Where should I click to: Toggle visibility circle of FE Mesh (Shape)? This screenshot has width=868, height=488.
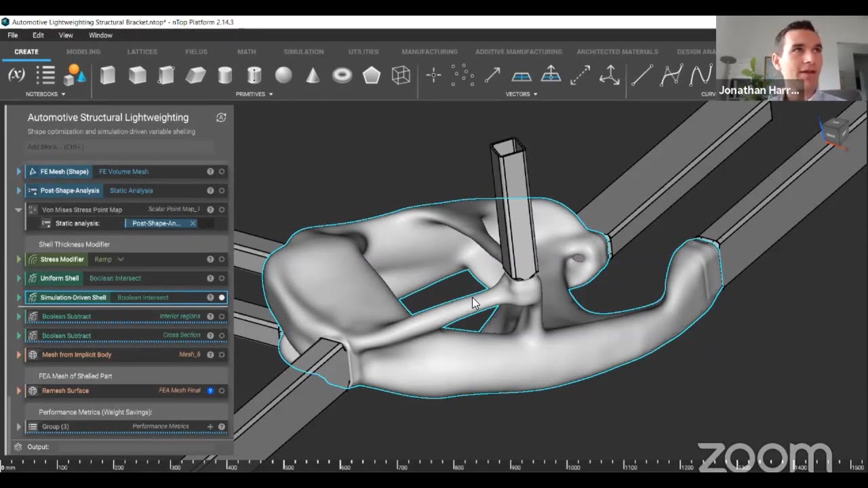[x=222, y=171]
